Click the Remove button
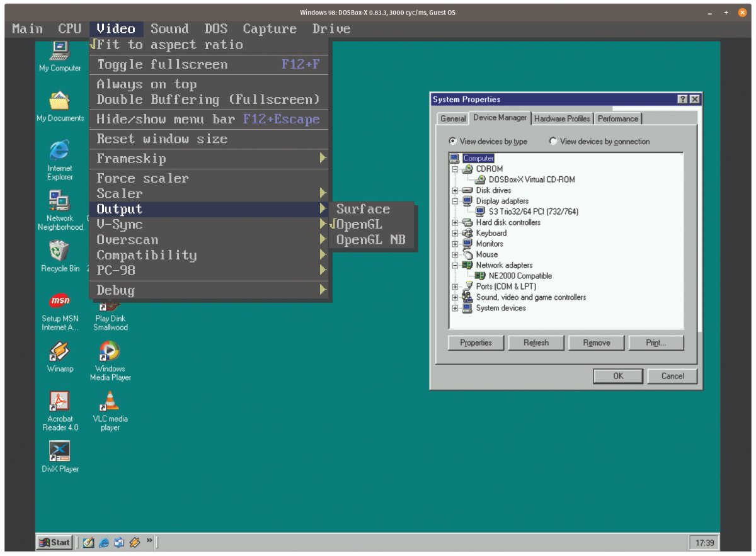The height and width of the screenshot is (556, 756). click(x=596, y=343)
